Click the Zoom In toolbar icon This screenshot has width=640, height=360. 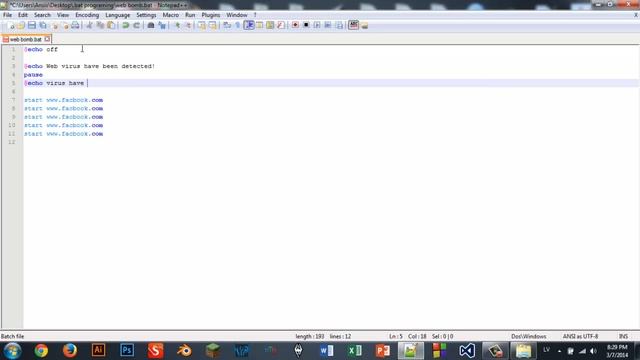[177, 25]
